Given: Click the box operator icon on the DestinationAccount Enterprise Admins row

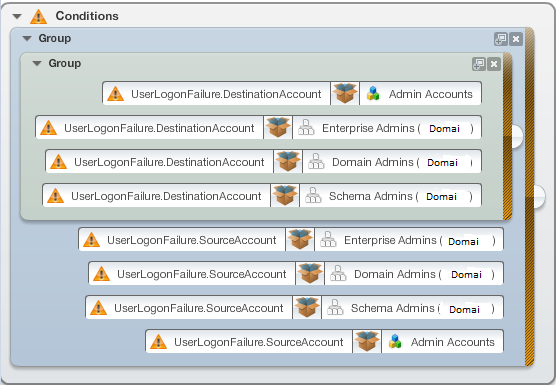Looking at the screenshot, I should click(x=278, y=127).
